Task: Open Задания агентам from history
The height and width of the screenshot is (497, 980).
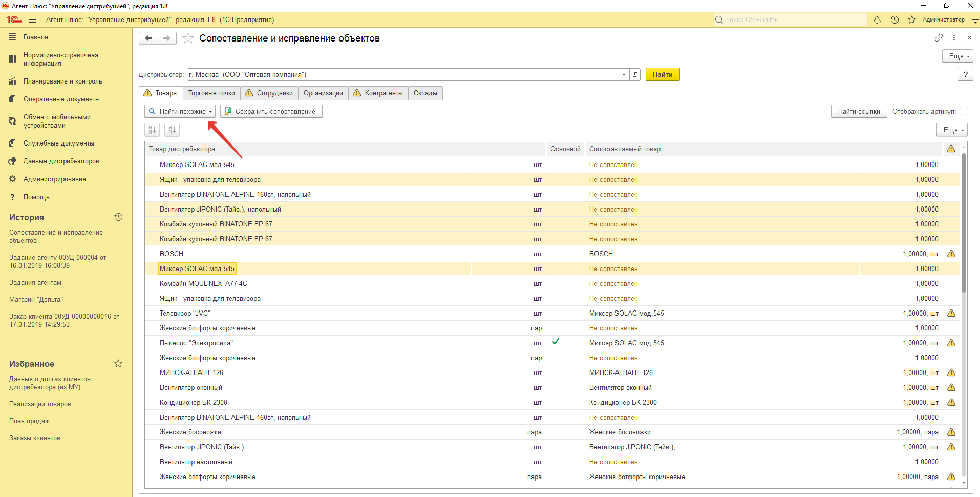Action: [35, 282]
